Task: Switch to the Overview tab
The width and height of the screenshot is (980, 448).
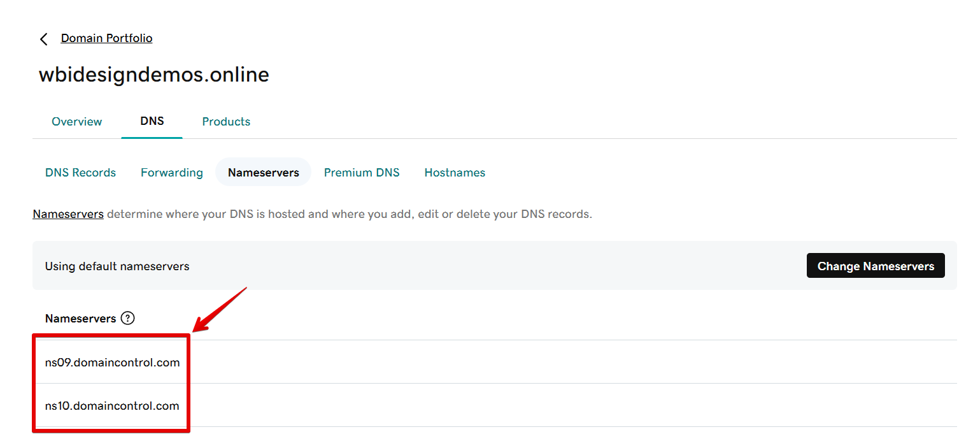Action: click(x=76, y=122)
